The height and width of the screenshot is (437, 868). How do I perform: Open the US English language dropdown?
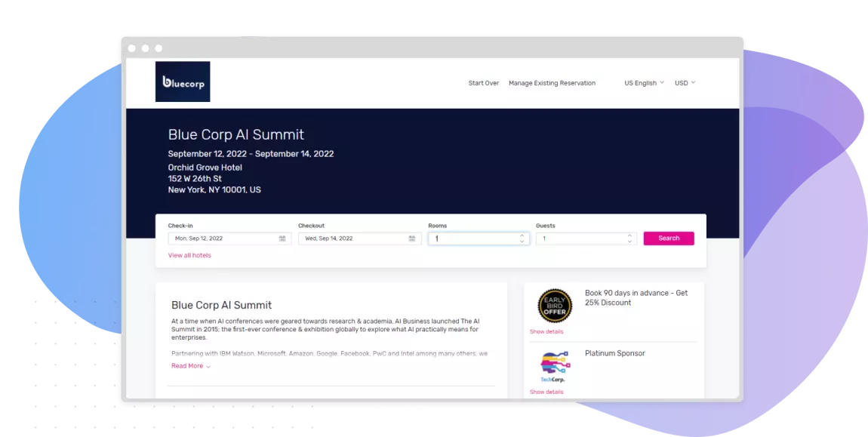[643, 83]
